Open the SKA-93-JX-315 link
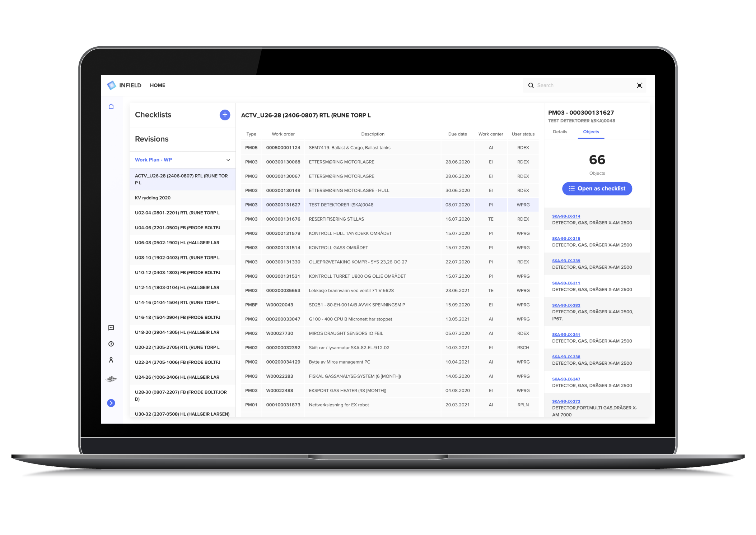Viewport: 756px width, 535px height. (566, 239)
